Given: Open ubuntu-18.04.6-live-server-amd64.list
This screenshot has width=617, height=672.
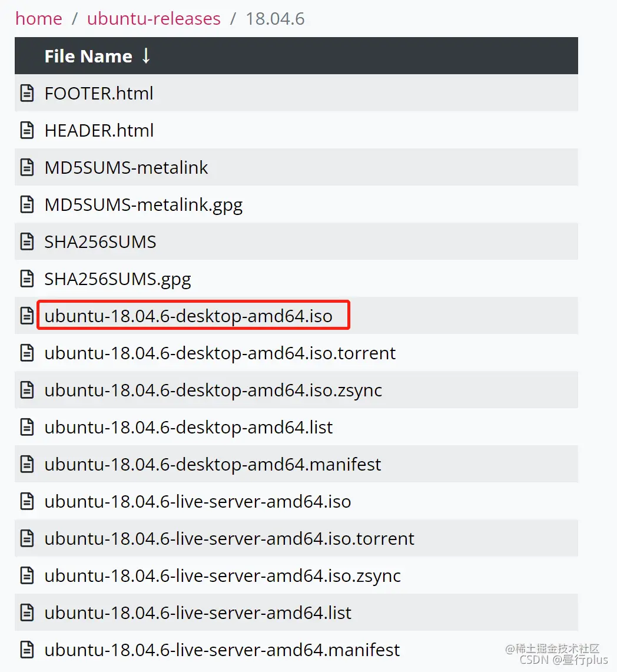Looking at the screenshot, I should (x=198, y=613).
